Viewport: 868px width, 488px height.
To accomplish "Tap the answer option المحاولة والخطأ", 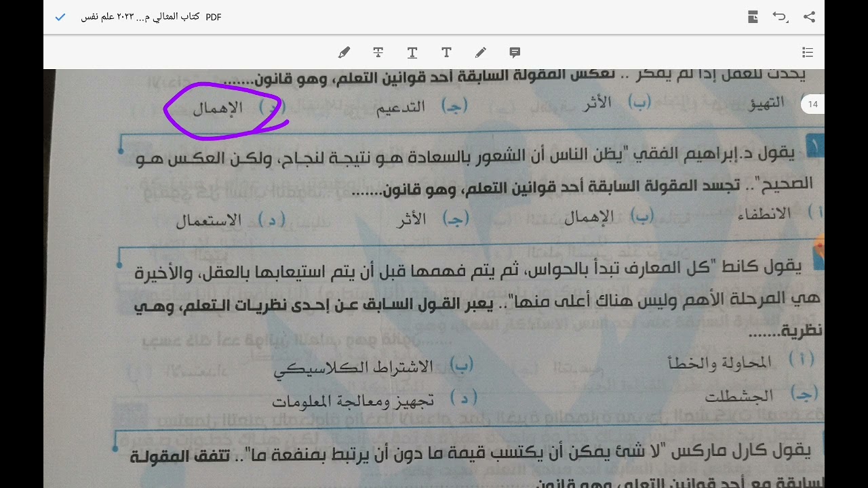I will tap(719, 363).
